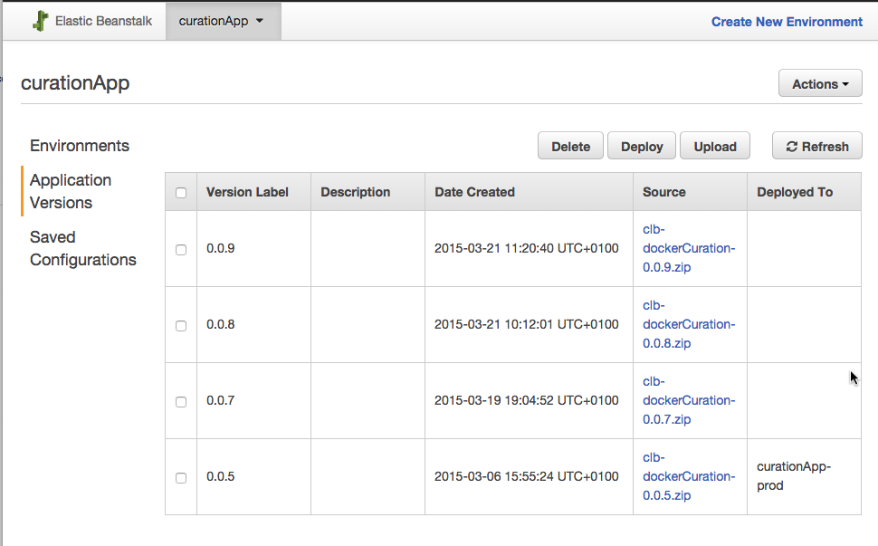The width and height of the screenshot is (878, 546).
Task: Click the Upload button
Action: point(715,146)
